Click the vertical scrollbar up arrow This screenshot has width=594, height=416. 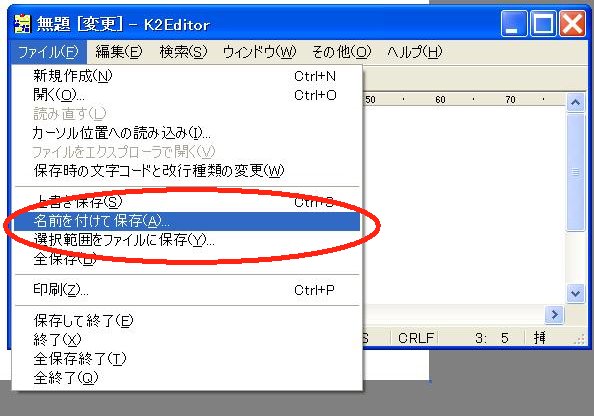pos(575,102)
